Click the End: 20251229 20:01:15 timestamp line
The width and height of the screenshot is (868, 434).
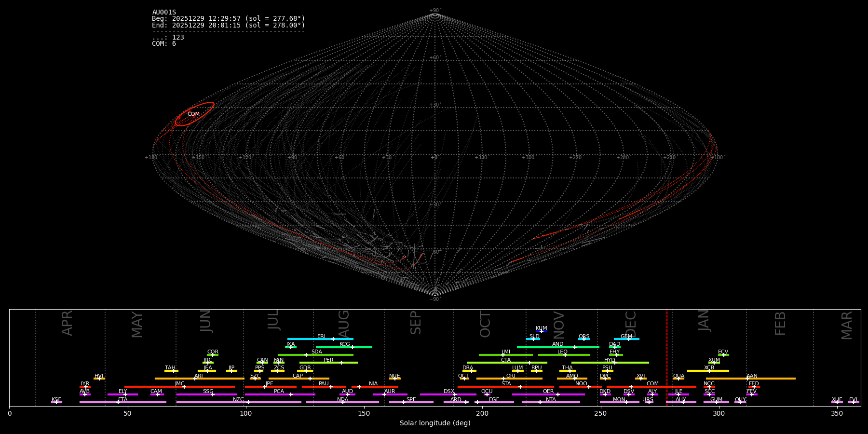coord(229,25)
